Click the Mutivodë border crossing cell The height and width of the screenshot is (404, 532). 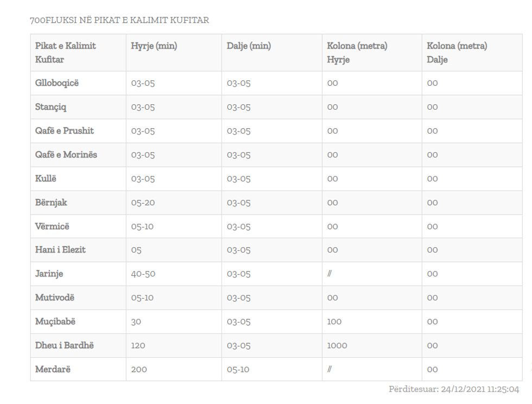coord(55,298)
